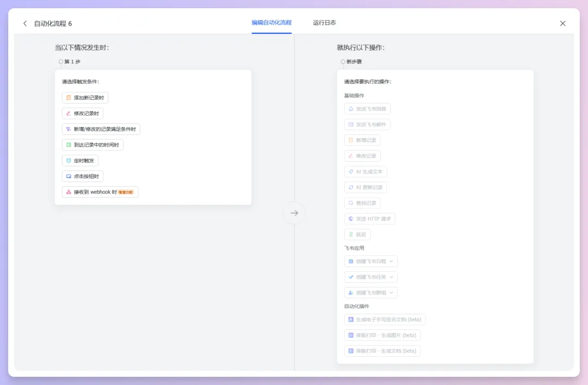
Task: Click the arrow connector between steps
Action: [294, 213]
